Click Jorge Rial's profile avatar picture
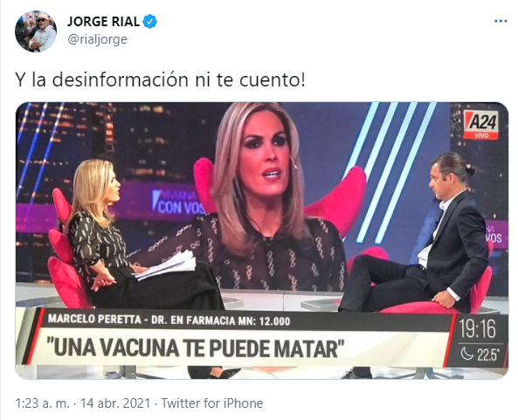 [x=36, y=31]
